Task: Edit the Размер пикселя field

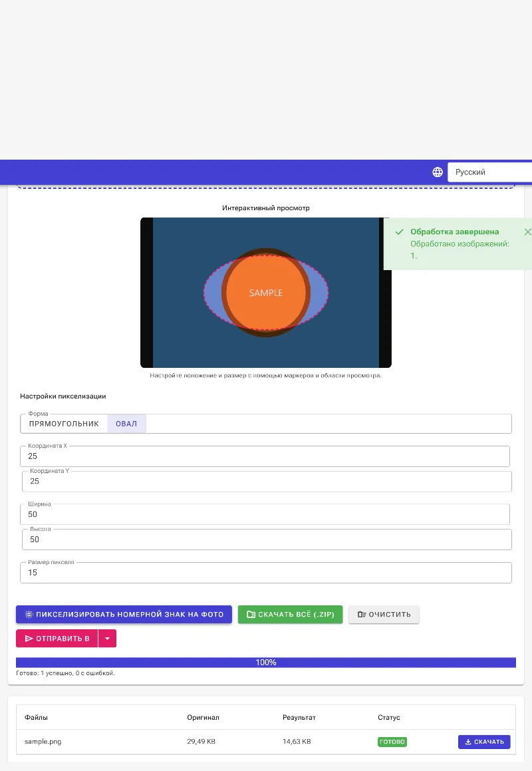Action: [266, 573]
